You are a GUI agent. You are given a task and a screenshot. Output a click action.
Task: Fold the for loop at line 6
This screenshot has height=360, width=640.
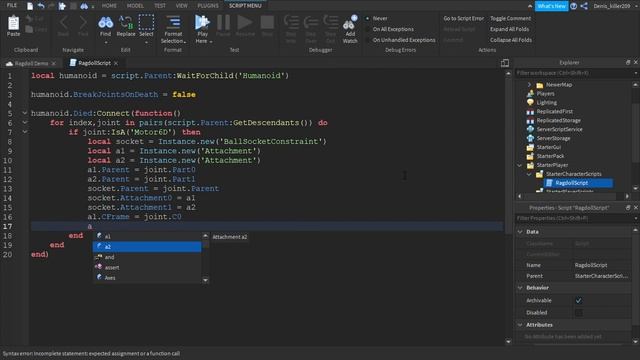[25, 122]
